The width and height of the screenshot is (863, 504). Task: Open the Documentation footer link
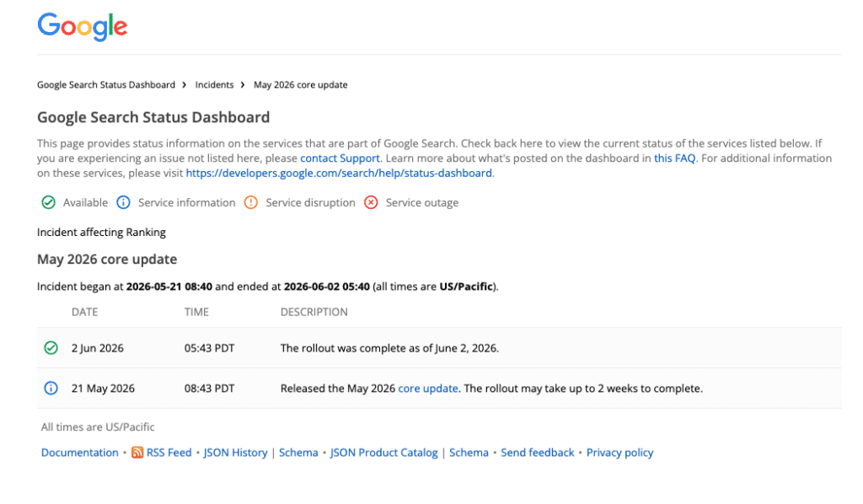pos(80,453)
